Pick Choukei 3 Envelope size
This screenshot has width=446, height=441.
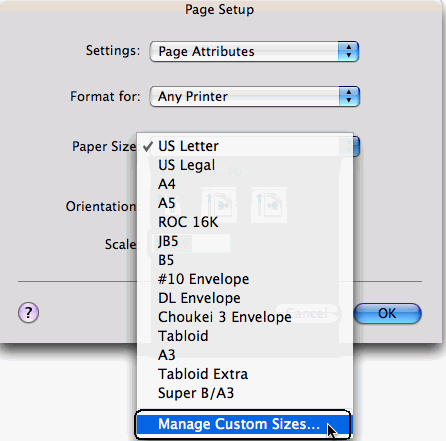(245, 317)
